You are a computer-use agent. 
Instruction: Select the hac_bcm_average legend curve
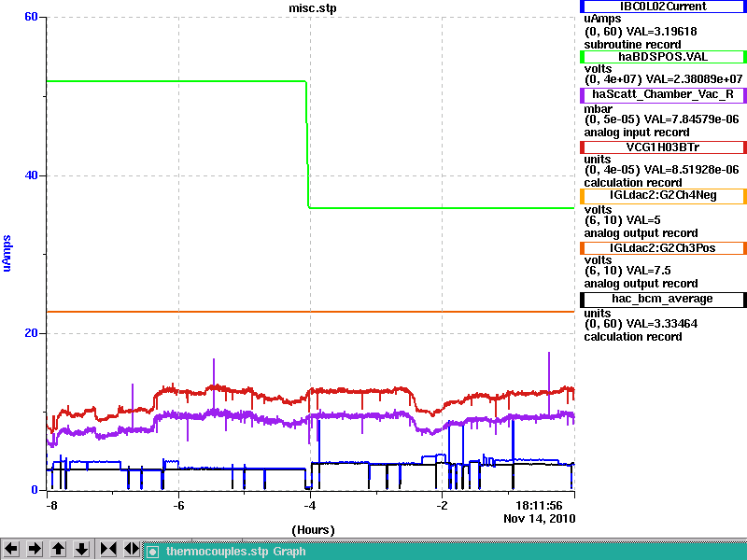point(663,299)
